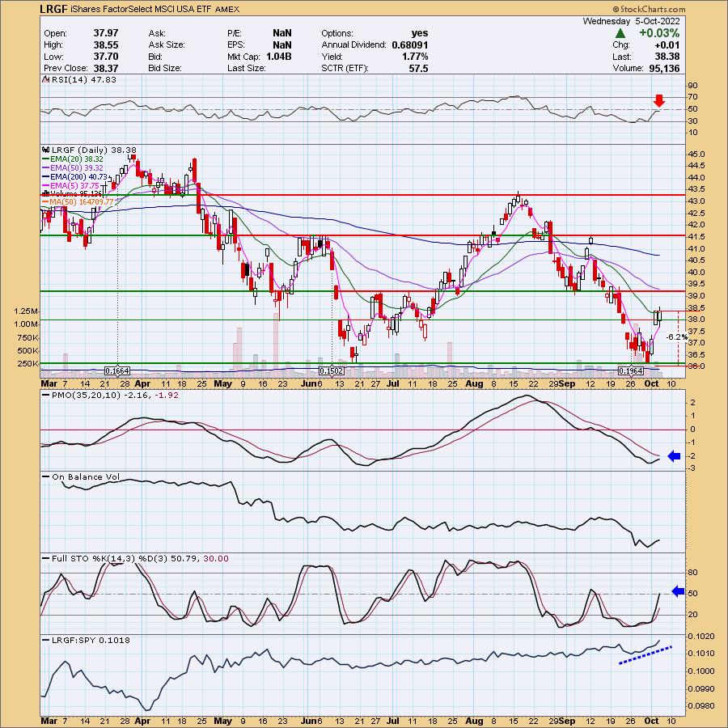This screenshot has height=728, width=728.
Task: Click the PMO(35,20,10) indicator label
Action: pyautogui.click(x=115, y=395)
